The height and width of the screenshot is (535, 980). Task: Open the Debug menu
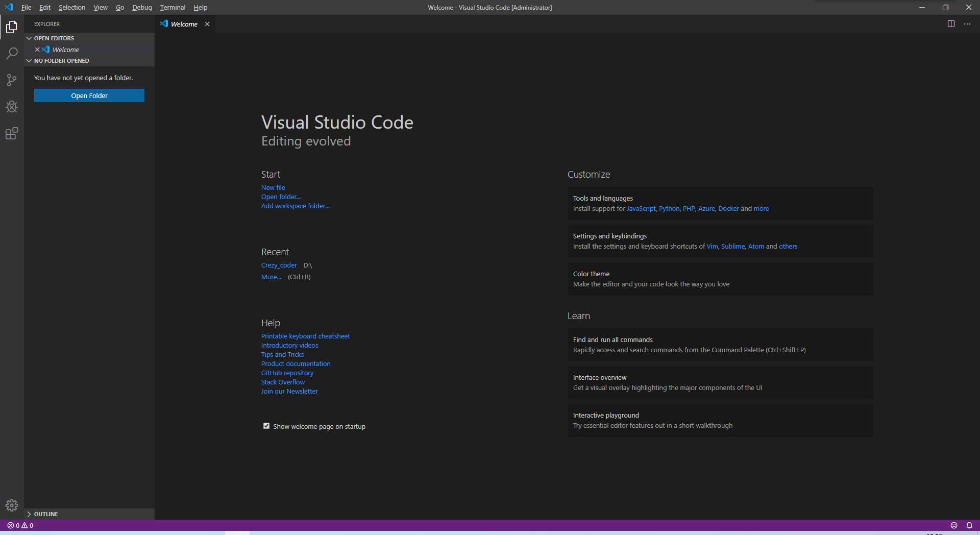pos(142,7)
